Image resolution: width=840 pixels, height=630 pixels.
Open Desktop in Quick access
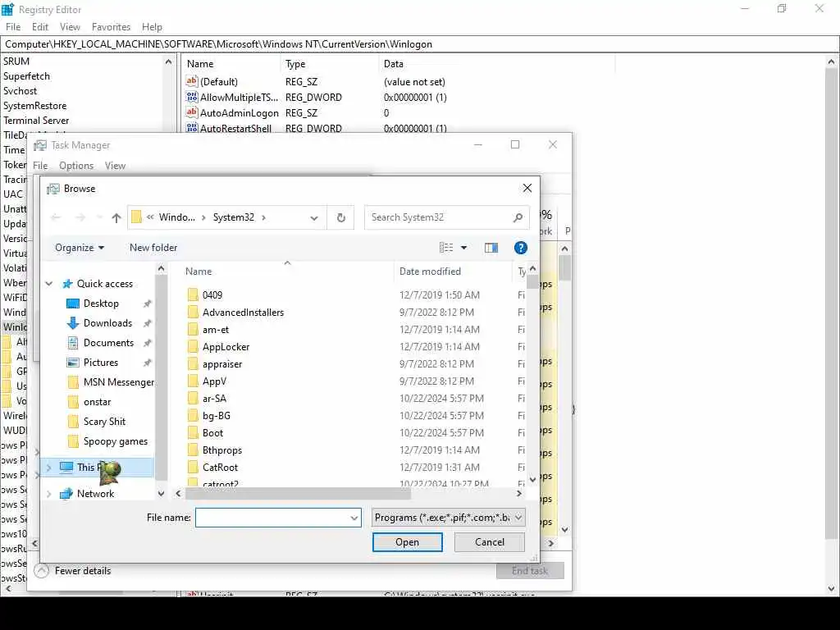tap(101, 304)
